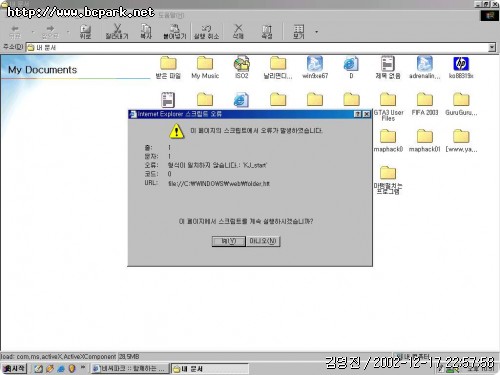500x375 pixels.
Task: Go forward using the toolbar Forward arrow
Action: 50,32
